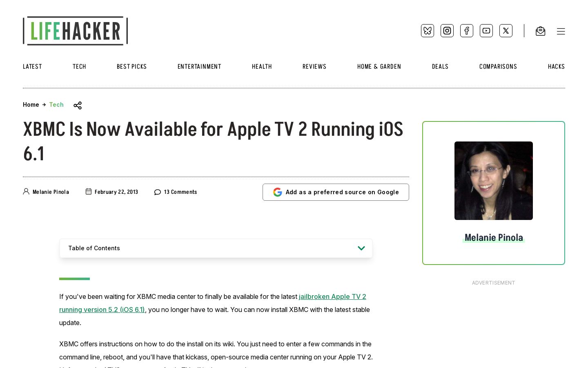The width and height of the screenshot is (588, 368).
Task: Click the comment bubble icon
Action: point(158,192)
